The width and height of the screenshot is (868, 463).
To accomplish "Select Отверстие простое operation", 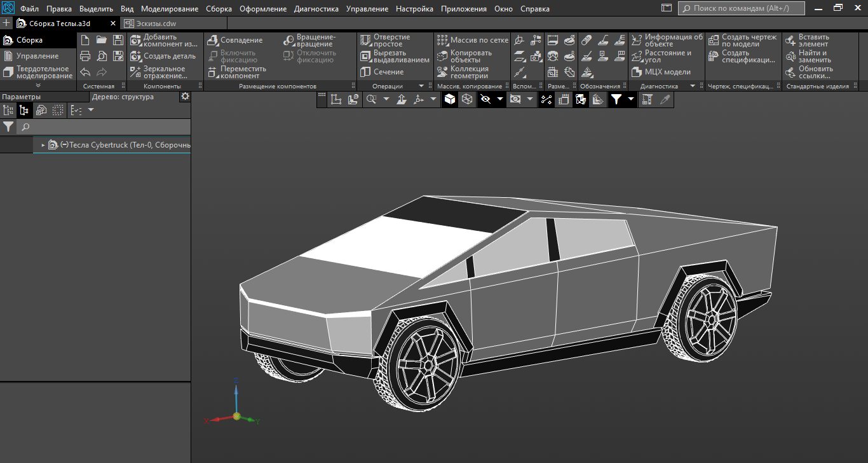I will [x=385, y=40].
